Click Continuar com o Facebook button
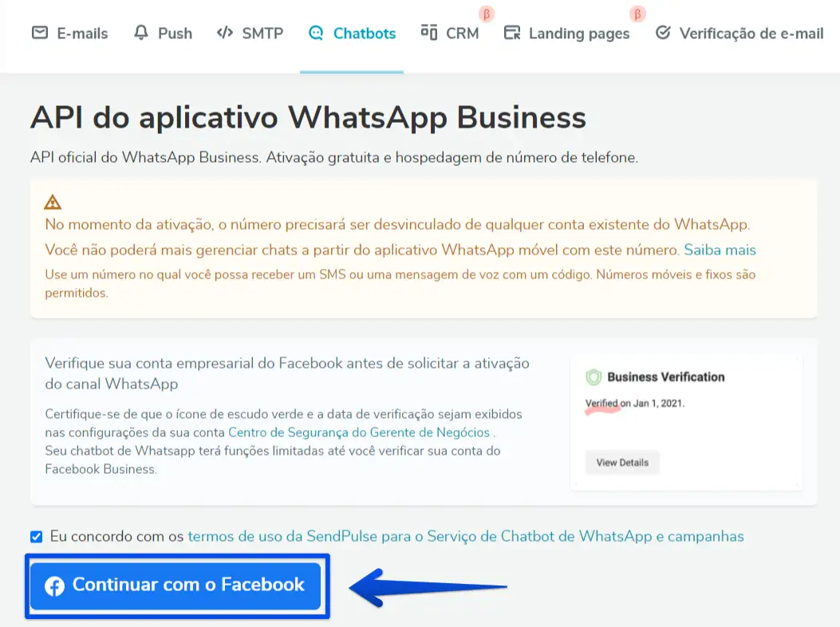 pyautogui.click(x=175, y=586)
